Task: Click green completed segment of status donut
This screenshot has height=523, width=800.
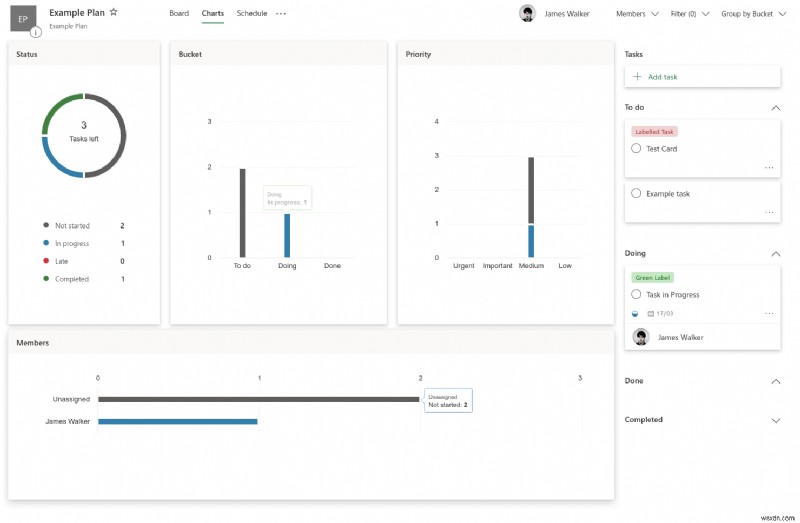Action: click(57, 108)
